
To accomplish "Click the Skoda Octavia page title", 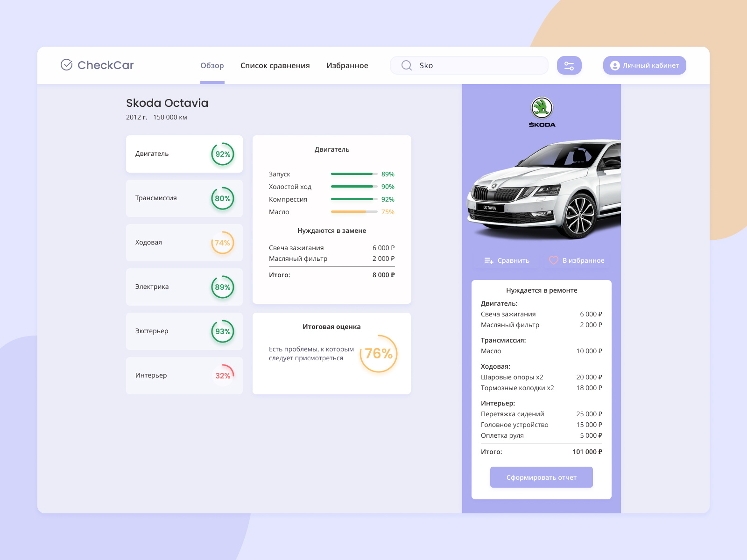I will point(167,103).
